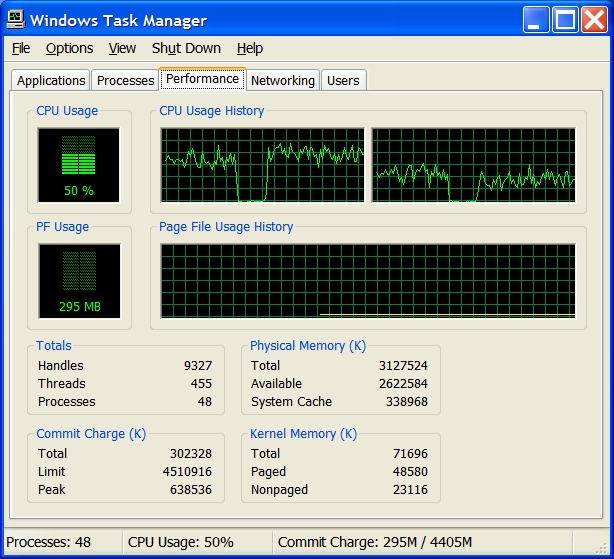This screenshot has width=614, height=559.
Task: Close the Task Manager window
Action: (x=594, y=19)
